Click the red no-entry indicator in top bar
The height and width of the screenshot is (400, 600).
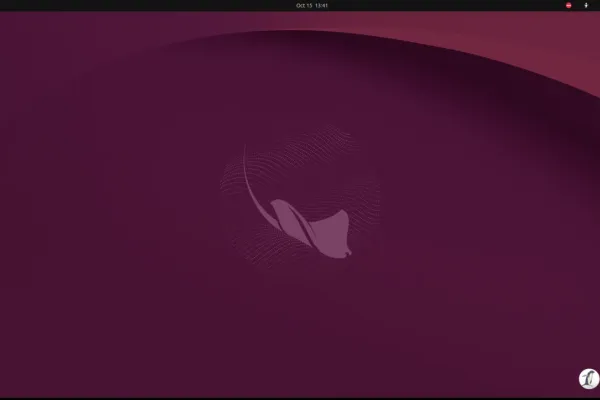tap(569, 5)
